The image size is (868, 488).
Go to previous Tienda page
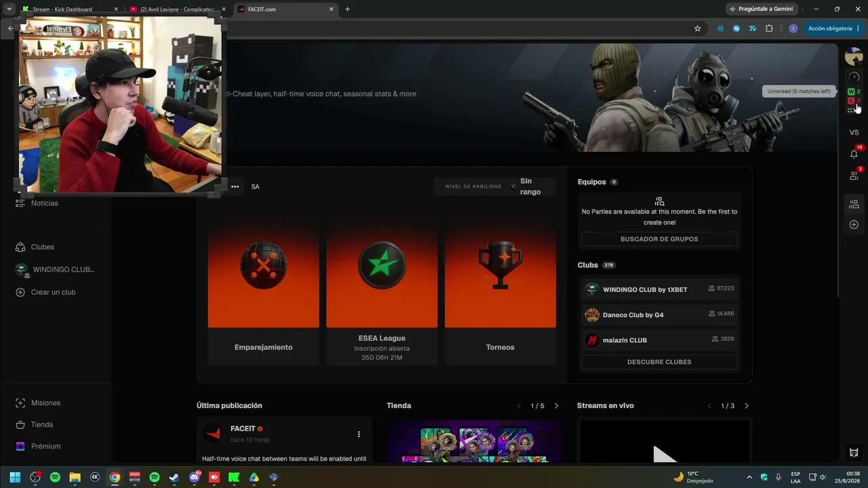coord(519,406)
